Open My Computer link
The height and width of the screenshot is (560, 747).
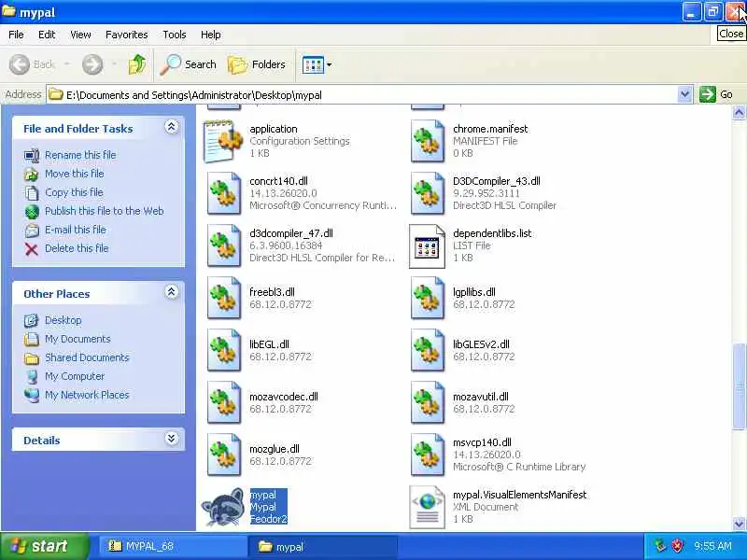pos(75,376)
